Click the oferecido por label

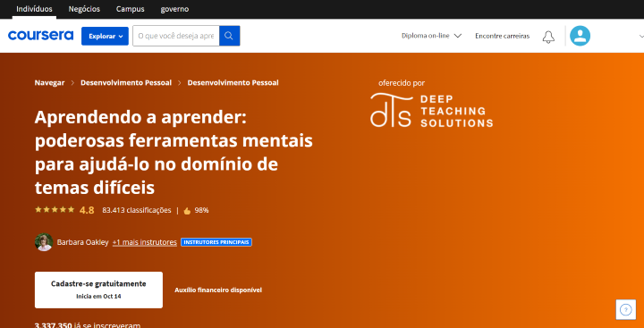click(x=402, y=83)
